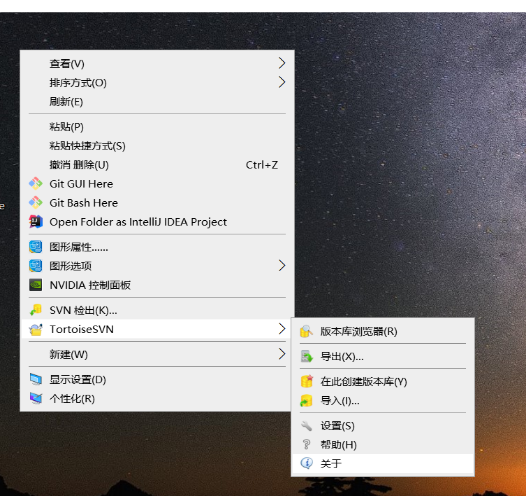Choose 粘贴(P) from the context menu

coord(157,127)
